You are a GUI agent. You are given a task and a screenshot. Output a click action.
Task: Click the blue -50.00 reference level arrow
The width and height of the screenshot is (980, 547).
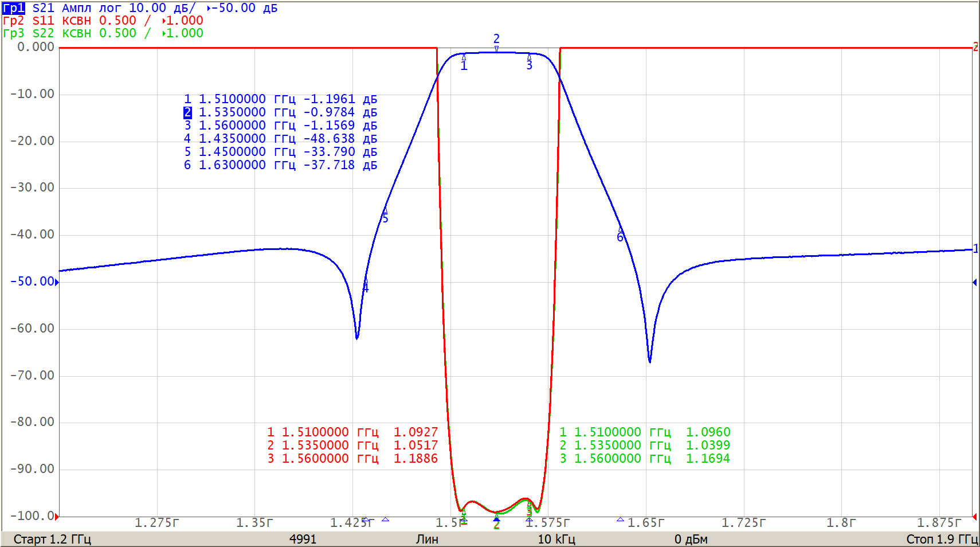click(x=57, y=282)
